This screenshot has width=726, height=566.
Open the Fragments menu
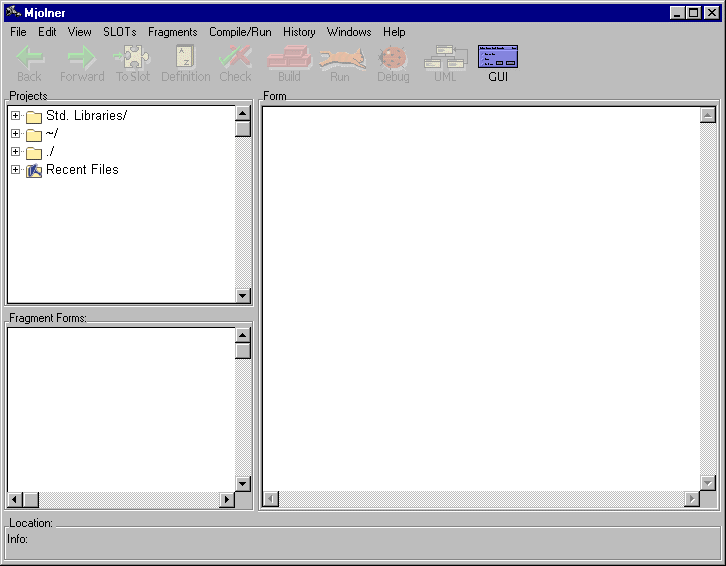point(172,32)
